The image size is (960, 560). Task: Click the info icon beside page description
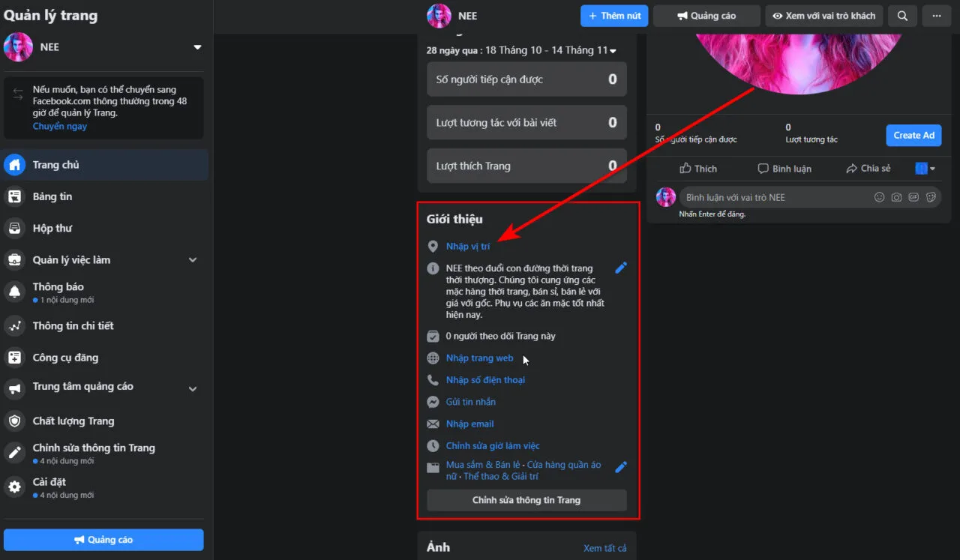pyautogui.click(x=433, y=268)
